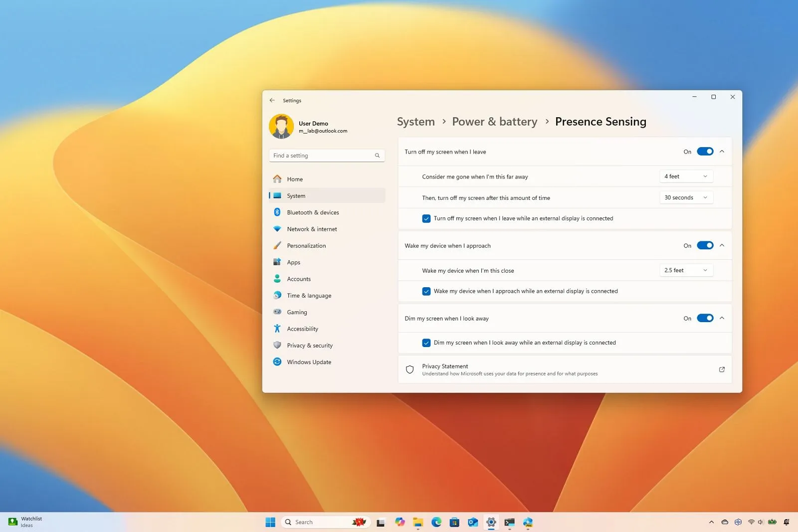Open the Privacy Statement external link icon
This screenshot has width=798, height=532.
coord(721,369)
